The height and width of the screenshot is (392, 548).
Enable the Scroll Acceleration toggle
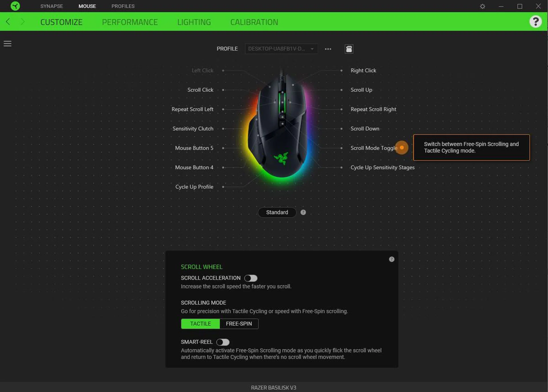coord(251,278)
